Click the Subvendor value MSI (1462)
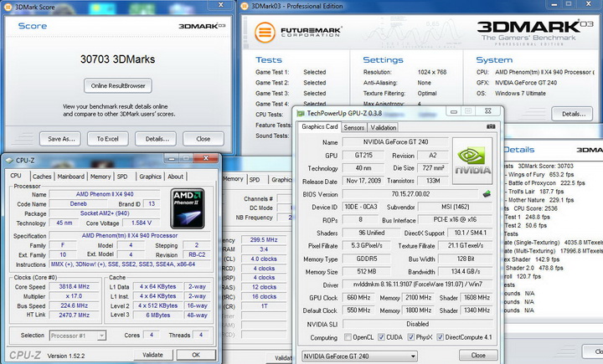This screenshot has height=364, width=603. (456, 207)
